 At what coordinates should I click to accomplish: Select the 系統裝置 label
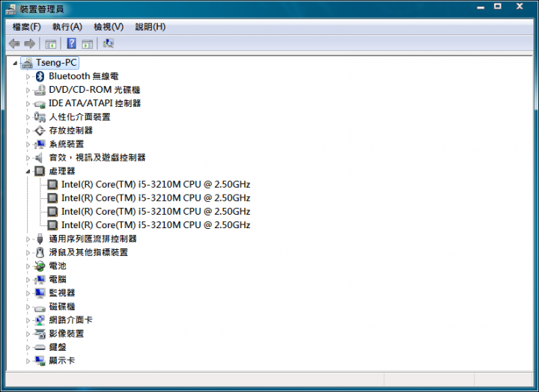click(x=67, y=144)
